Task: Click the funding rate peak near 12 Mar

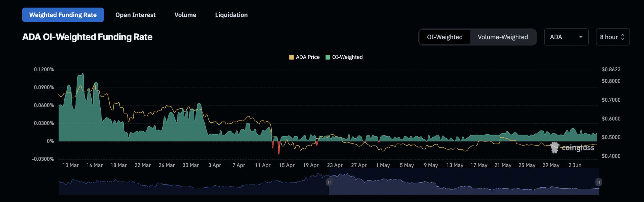Action: (82, 74)
